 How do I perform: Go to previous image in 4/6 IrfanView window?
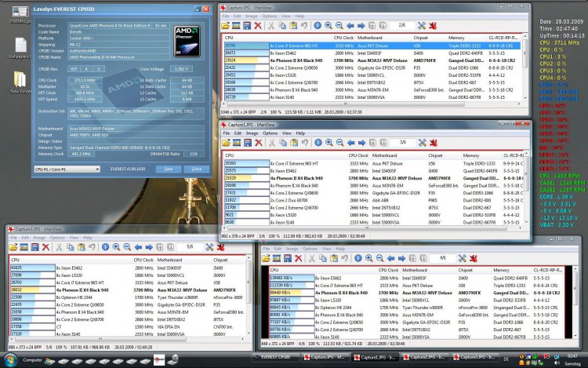tap(390, 258)
